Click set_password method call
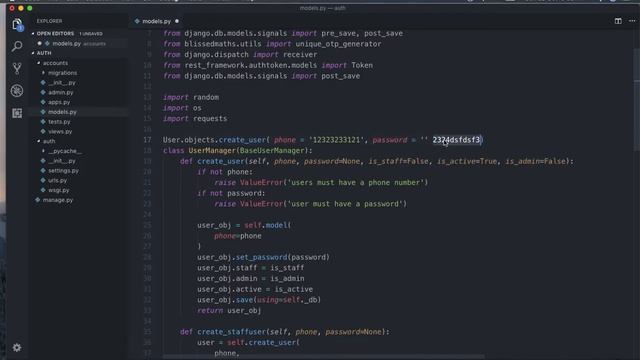Viewport: 640px width, 360px height. click(261, 257)
